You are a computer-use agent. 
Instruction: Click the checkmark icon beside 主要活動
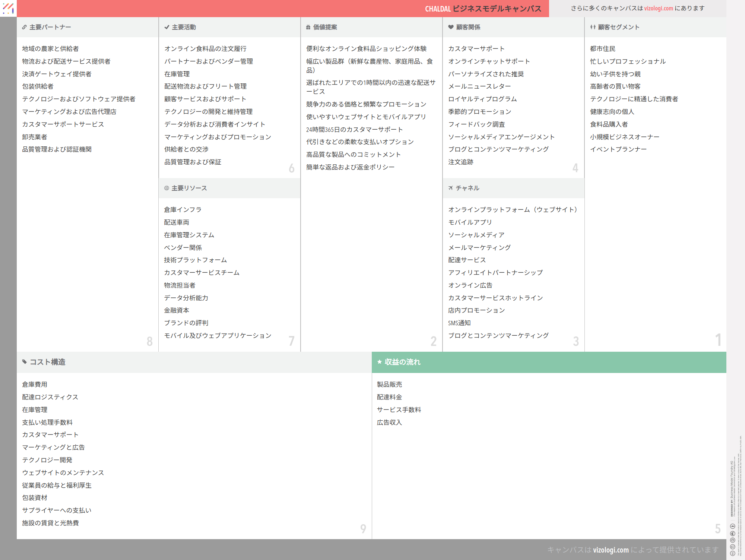tap(167, 27)
